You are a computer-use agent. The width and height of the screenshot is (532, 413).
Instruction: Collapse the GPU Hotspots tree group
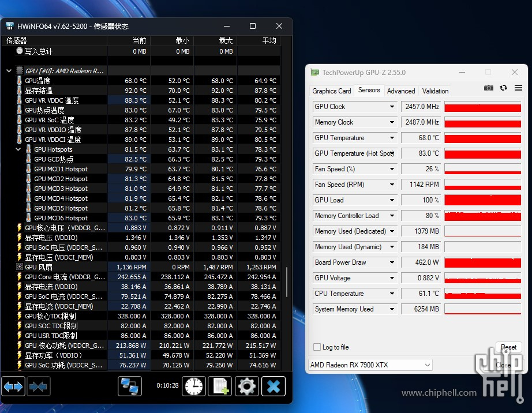18,149
